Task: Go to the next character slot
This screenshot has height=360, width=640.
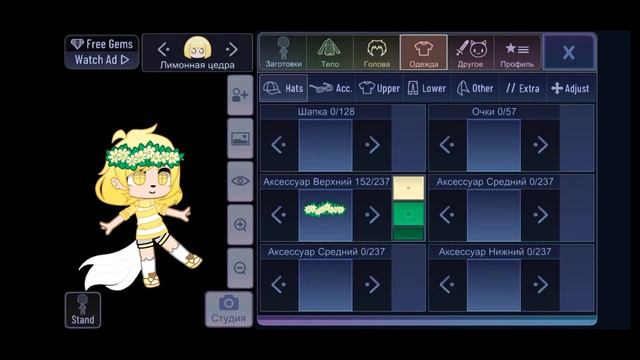Action: click(x=231, y=50)
